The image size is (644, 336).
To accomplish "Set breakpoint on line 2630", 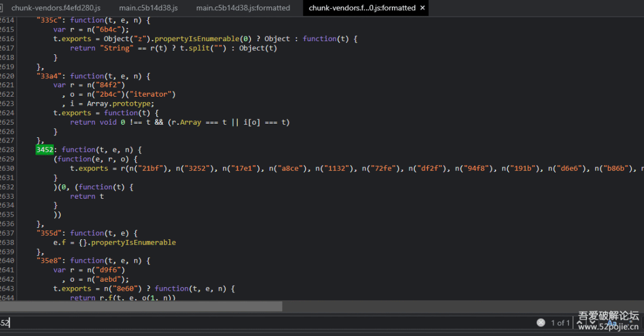I will [x=7, y=168].
